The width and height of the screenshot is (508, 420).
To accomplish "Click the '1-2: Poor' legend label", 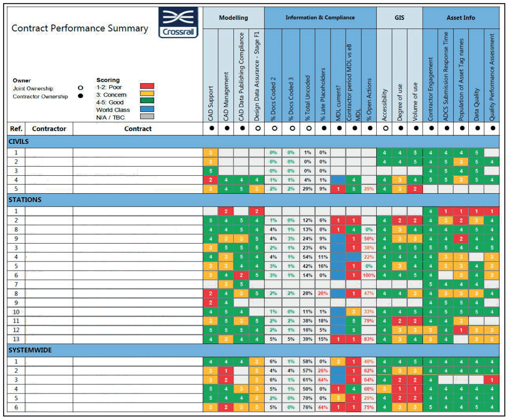I will click(109, 87).
